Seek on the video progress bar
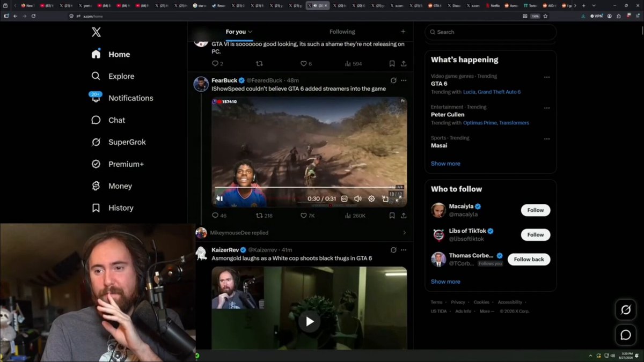 (310, 187)
